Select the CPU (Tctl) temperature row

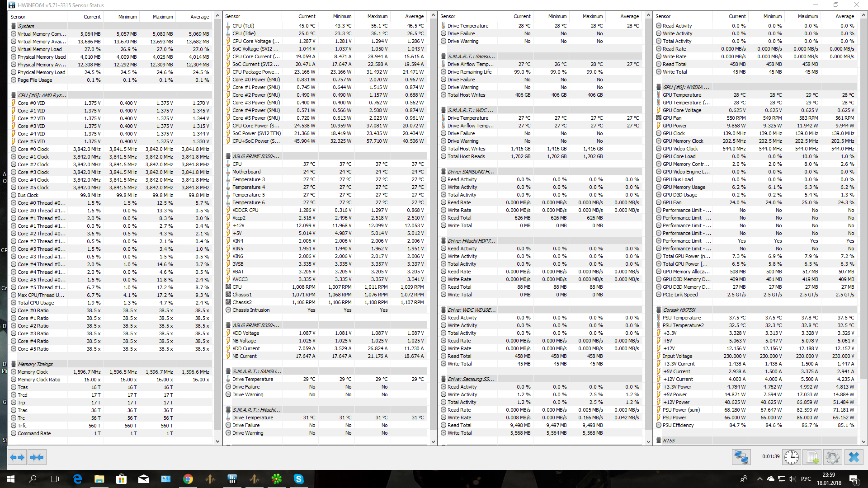(243, 26)
